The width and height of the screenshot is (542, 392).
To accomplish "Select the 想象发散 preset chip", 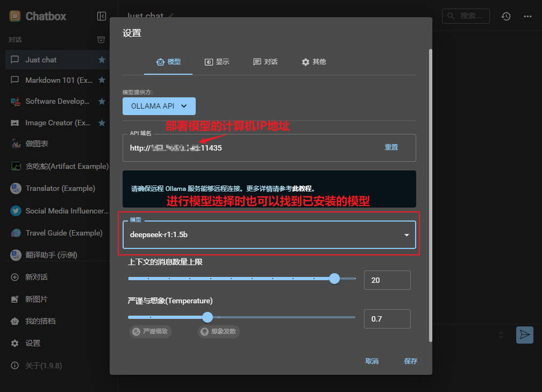I will (x=219, y=331).
